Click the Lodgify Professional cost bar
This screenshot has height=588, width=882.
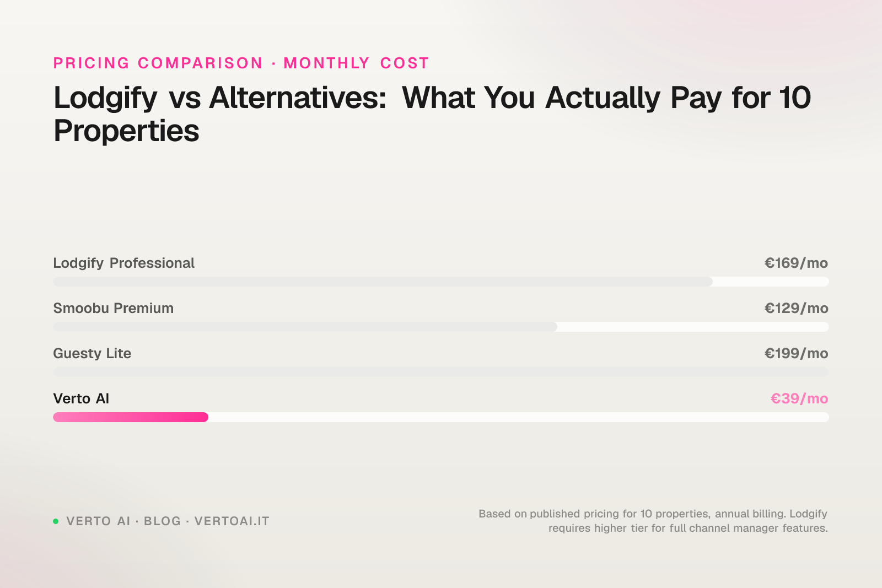[x=383, y=282]
